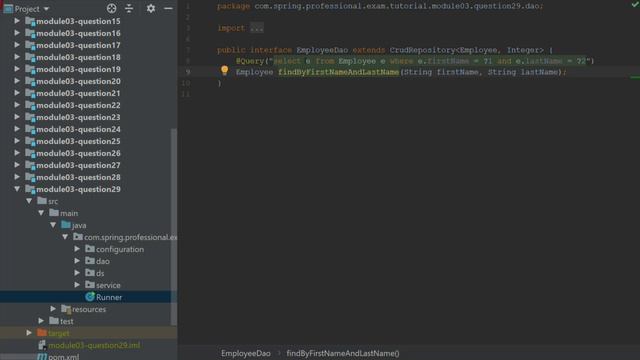Click the package declaration line
Image resolution: width=640 pixels, height=360 pixels.
tap(380, 6)
